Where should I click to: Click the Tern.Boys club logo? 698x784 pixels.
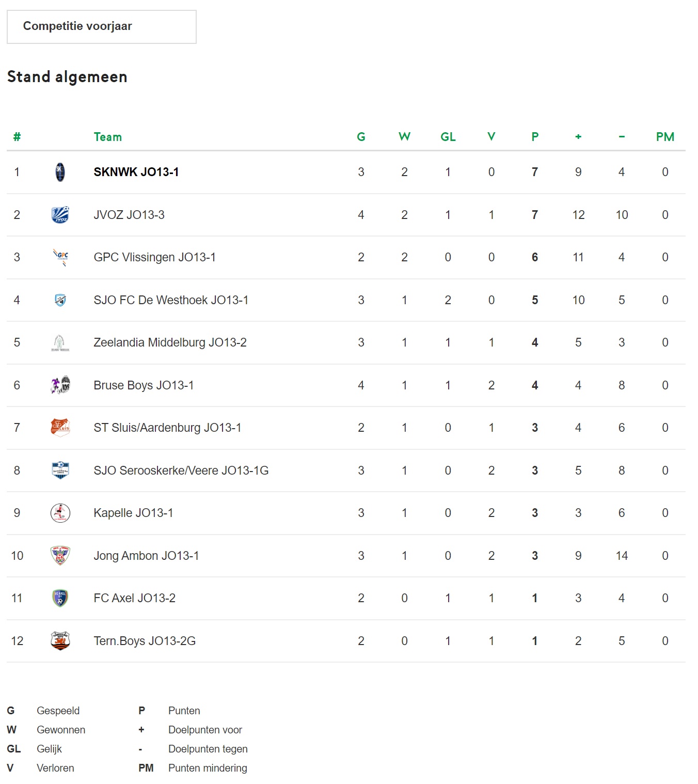[x=60, y=641]
